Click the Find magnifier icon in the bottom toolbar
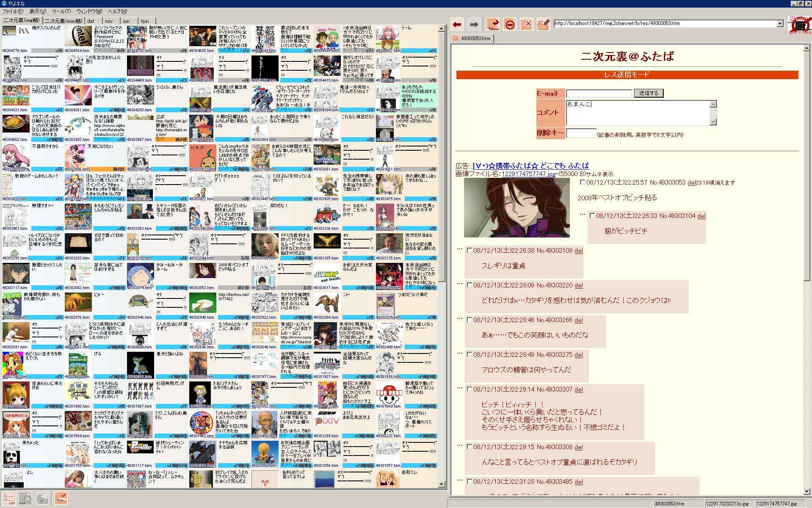The image size is (812, 508). click(25, 498)
